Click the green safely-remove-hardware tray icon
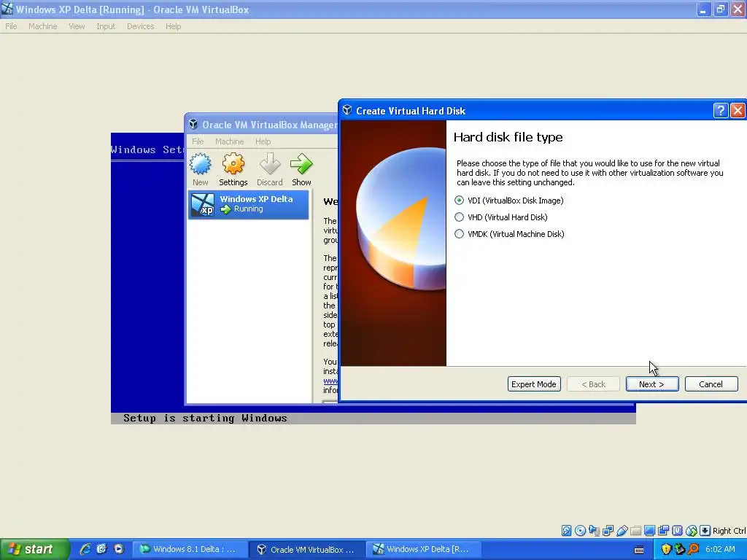 coord(680,549)
